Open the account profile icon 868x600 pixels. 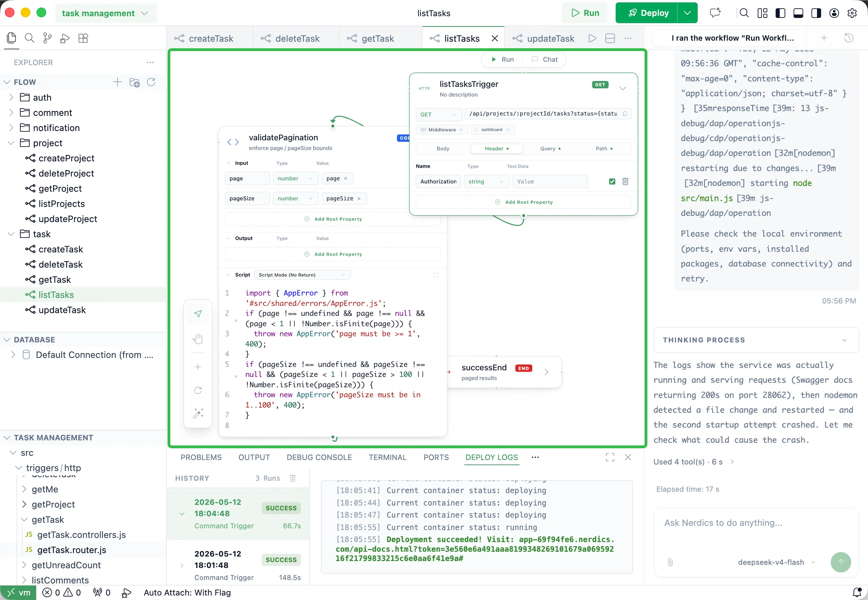click(x=834, y=13)
